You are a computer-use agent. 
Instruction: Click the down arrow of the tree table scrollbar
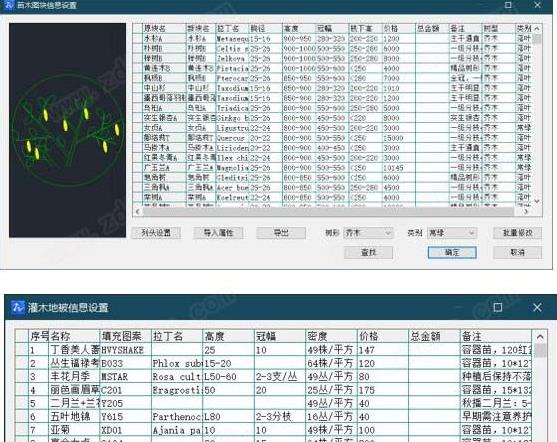coord(537,201)
